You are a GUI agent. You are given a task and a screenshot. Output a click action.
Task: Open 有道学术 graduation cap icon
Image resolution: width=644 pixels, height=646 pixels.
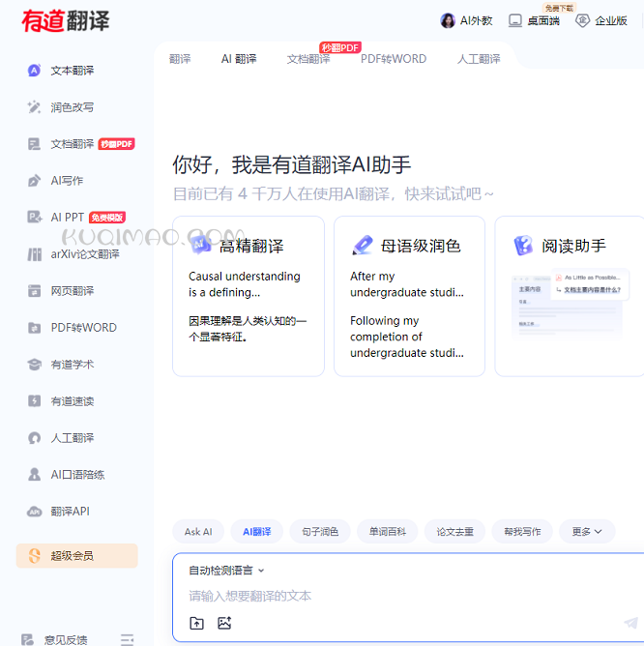pos(34,365)
